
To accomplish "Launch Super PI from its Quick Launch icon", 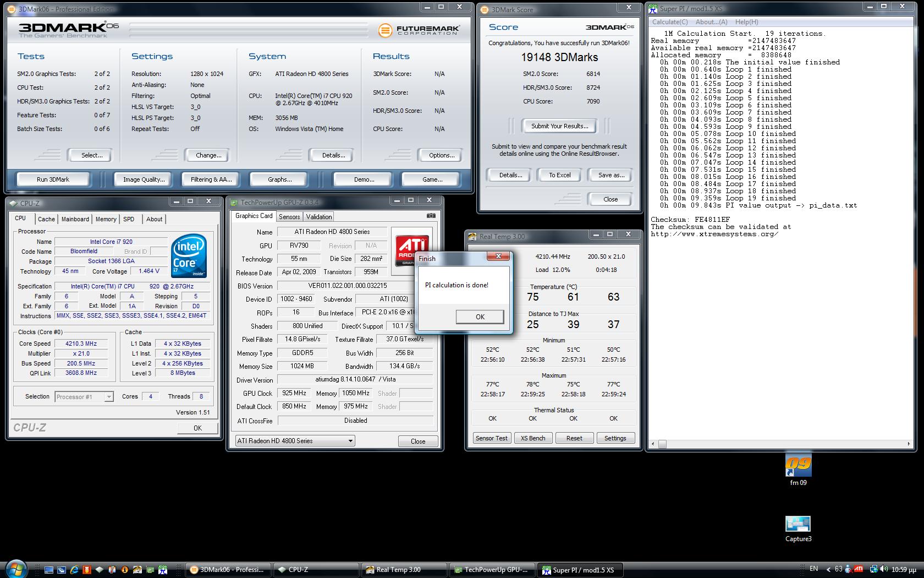I will click(163, 570).
